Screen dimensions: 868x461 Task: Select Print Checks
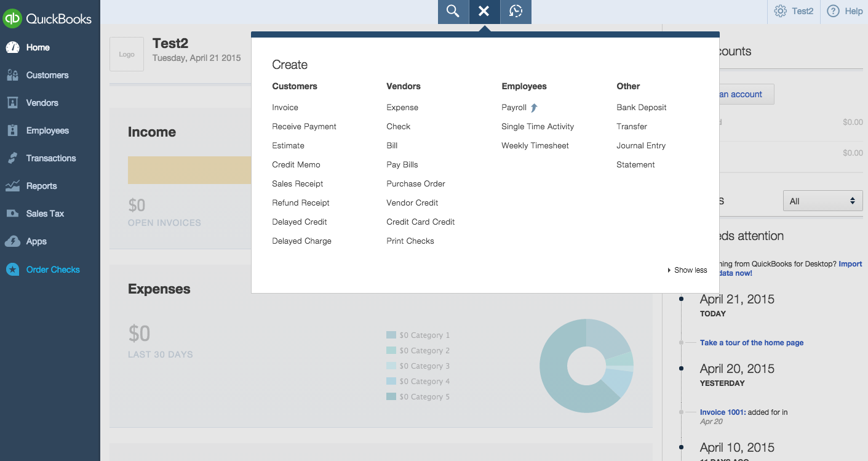[410, 241]
